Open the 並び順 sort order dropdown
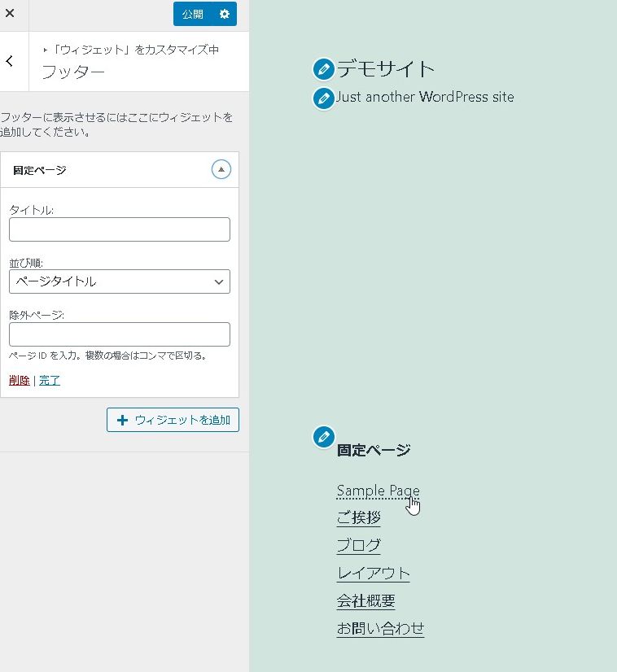The width and height of the screenshot is (617, 672). (x=120, y=281)
